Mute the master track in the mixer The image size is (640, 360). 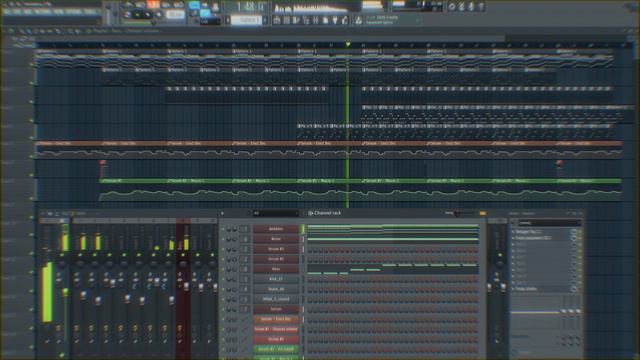pos(62,255)
